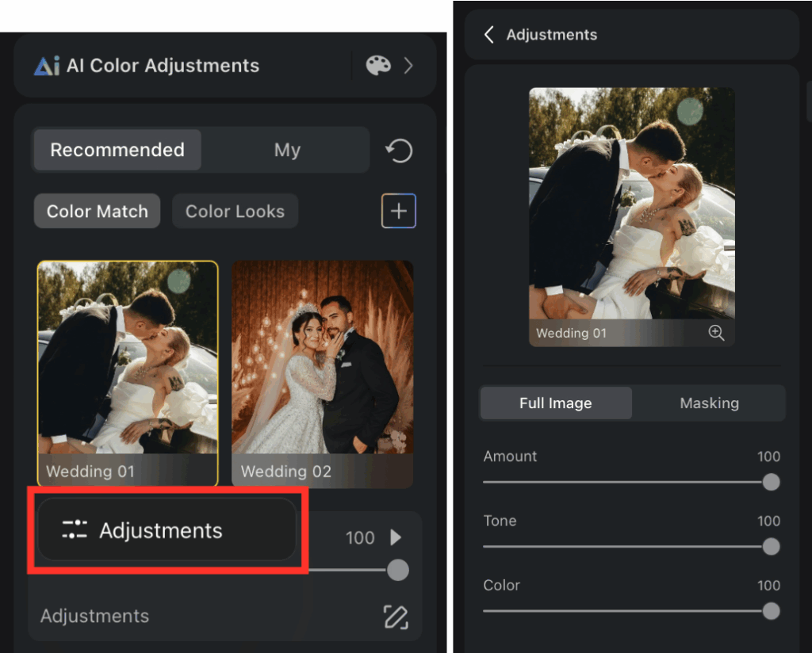Image resolution: width=812 pixels, height=653 pixels.
Task: Select the Masking tab
Action: point(709,403)
